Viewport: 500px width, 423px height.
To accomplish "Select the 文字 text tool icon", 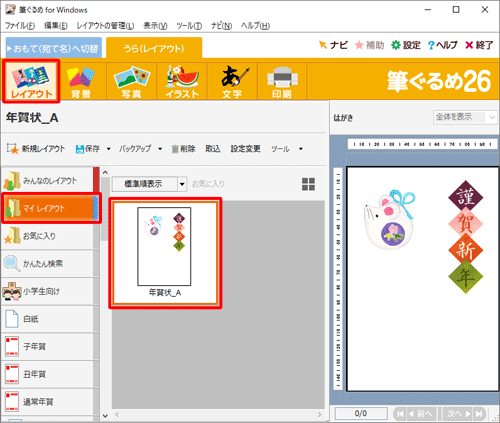I will pyautogui.click(x=232, y=82).
